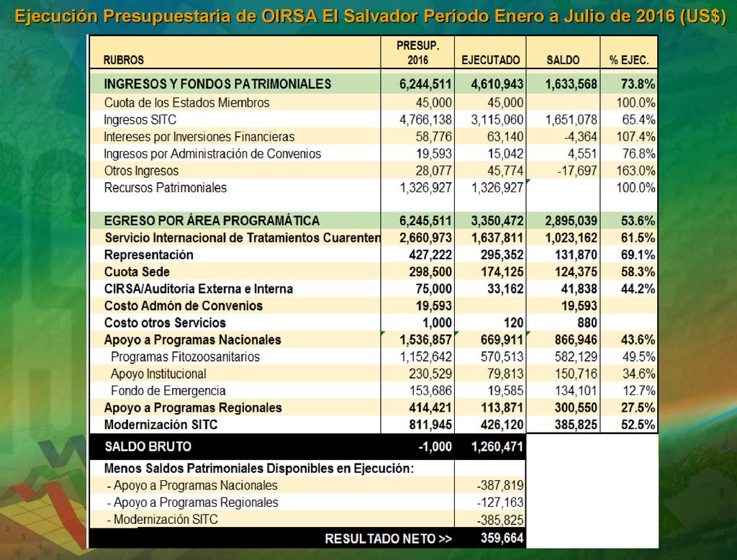737x560 pixels.
Task: Select the Recursos Patrimoniales row label
Action: click(165, 188)
